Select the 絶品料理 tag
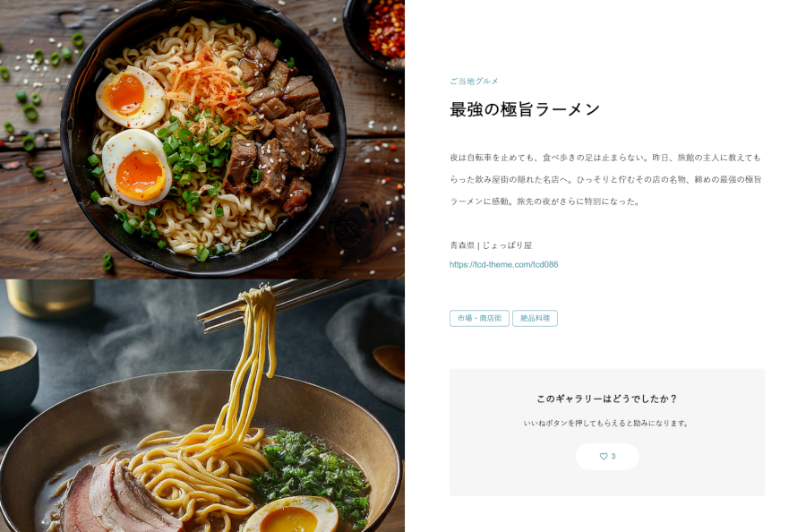Viewport: 806px width, 532px height. tap(536, 318)
